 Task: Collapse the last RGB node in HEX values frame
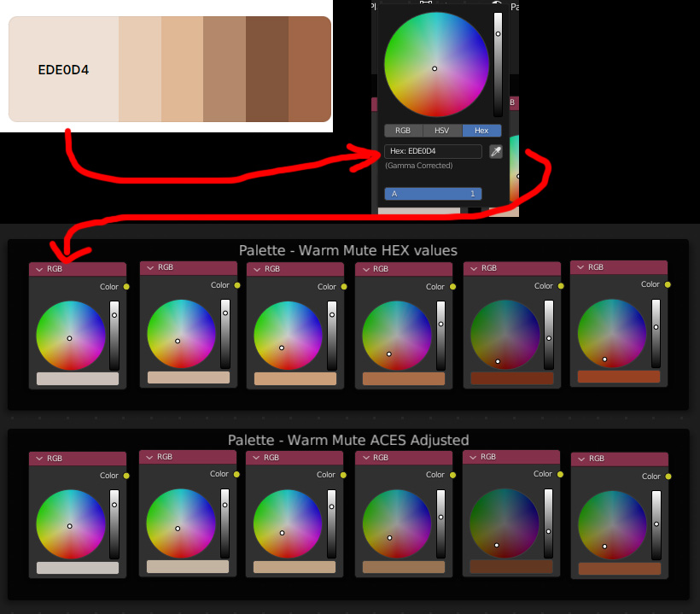point(580,267)
